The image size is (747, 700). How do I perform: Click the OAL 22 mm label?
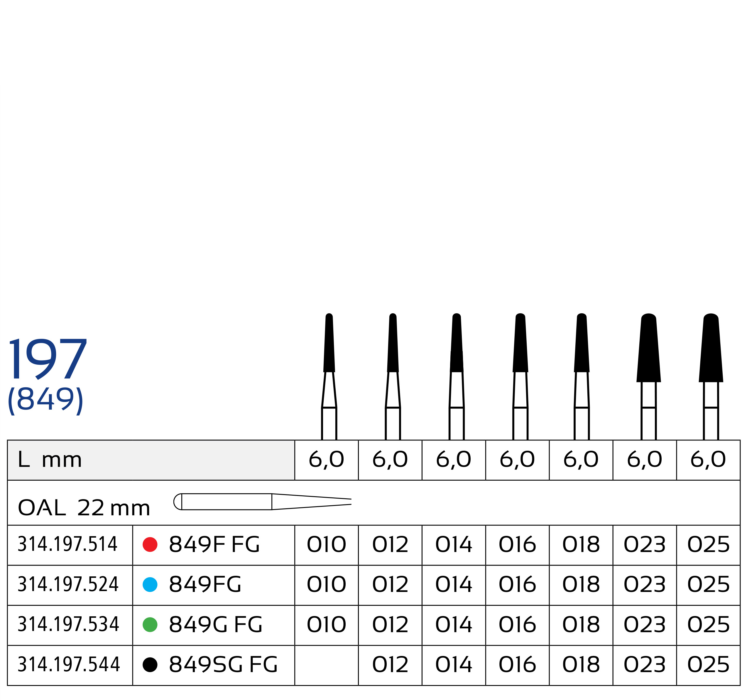(x=84, y=507)
